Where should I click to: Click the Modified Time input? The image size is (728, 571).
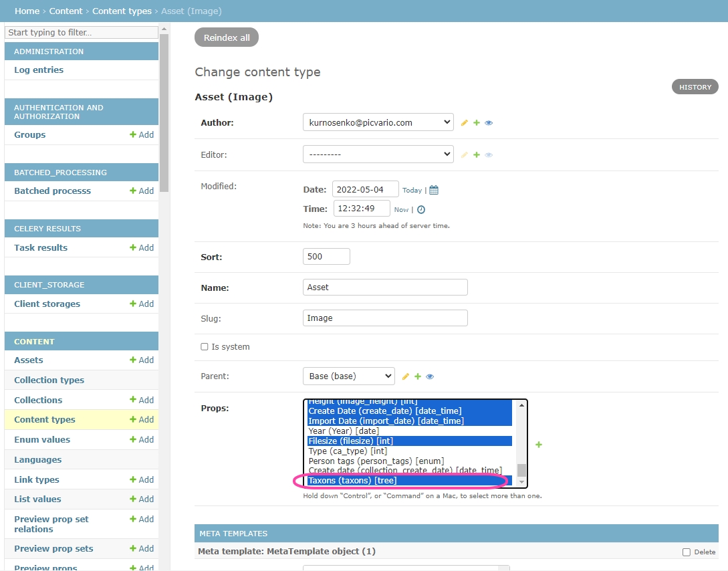(x=362, y=209)
